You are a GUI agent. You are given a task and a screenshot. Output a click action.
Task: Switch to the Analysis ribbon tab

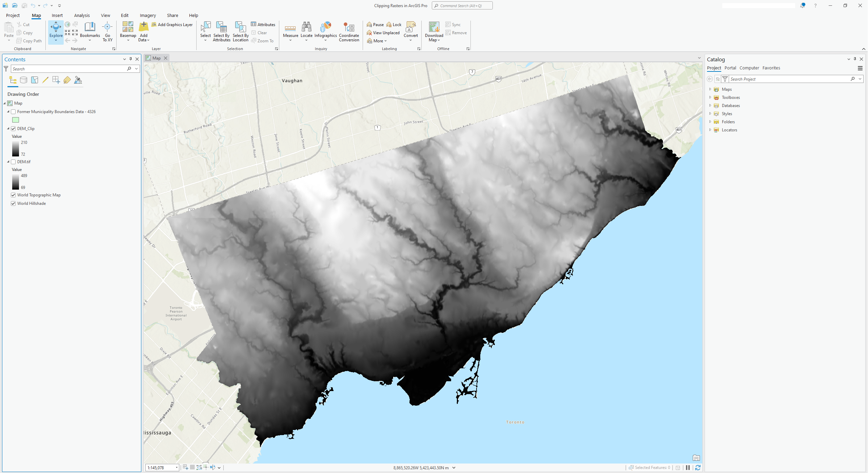tap(82, 15)
